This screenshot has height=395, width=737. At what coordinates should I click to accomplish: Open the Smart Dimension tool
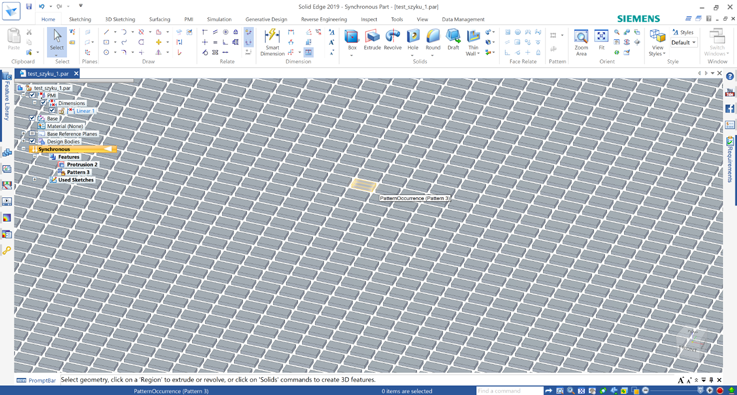(x=272, y=41)
